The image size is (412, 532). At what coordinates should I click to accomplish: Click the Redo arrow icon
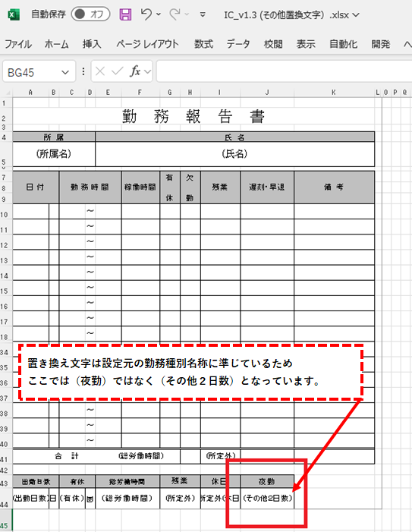(x=175, y=14)
